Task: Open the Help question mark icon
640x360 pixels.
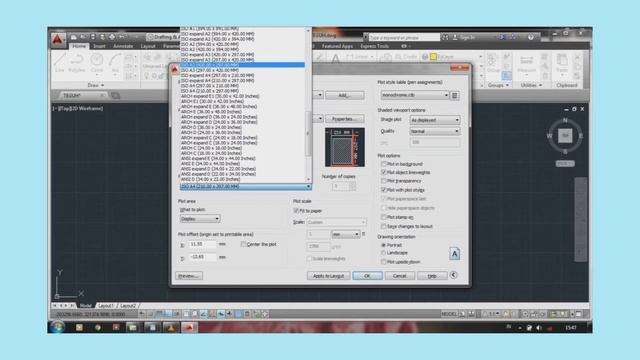Action: coord(530,38)
